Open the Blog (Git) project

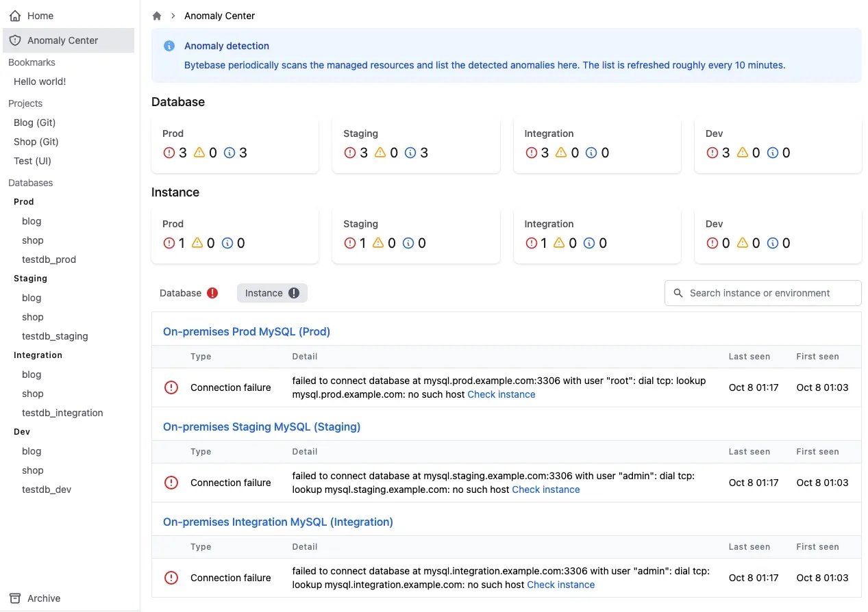tap(35, 123)
